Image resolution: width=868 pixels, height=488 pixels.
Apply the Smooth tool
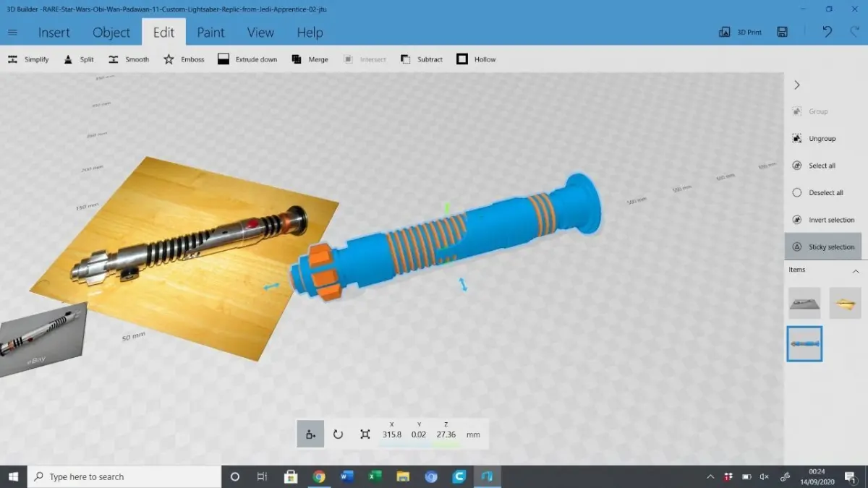click(129, 59)
